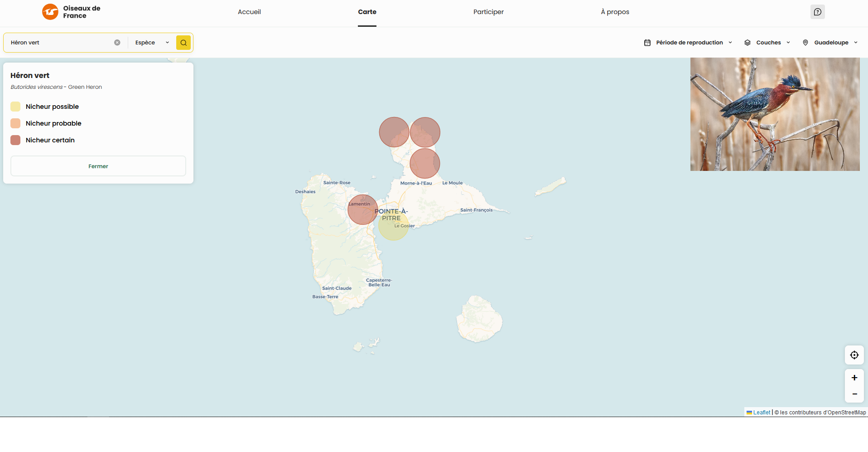Click the POINTE-À-PITRE map label
The height and width of the screenshot is (452, 868).
click(391, 214)
